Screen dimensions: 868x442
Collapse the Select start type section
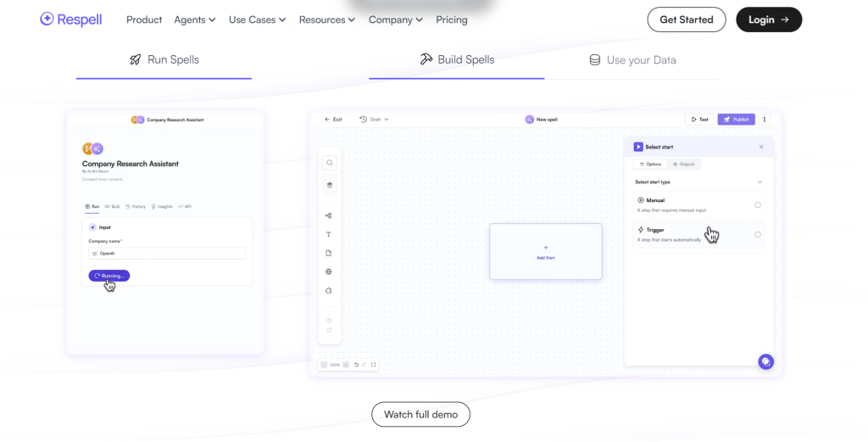click(x=759, y=182)
